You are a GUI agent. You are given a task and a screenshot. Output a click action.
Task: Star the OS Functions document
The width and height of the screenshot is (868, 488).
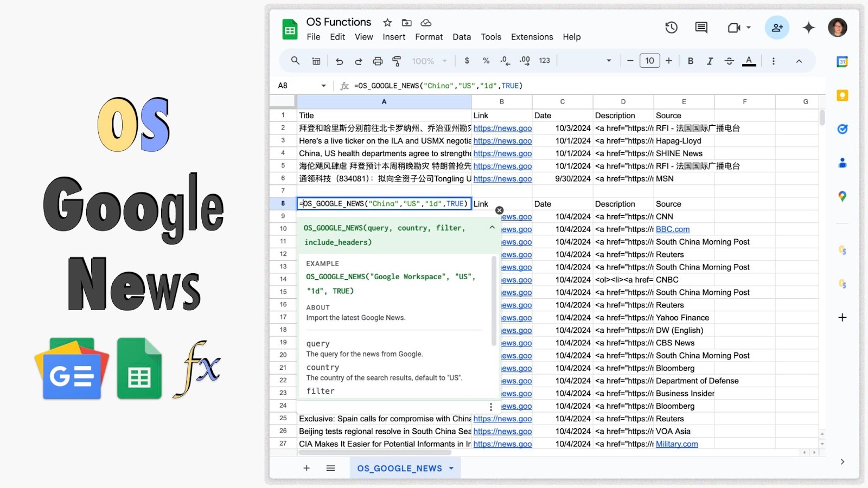click(x=387, y=23)
